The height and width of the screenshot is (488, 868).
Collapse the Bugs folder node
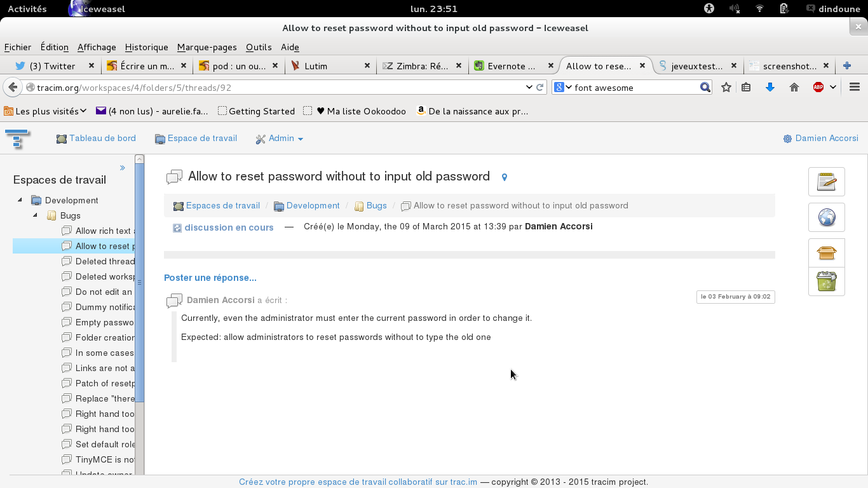pos(36,215)
